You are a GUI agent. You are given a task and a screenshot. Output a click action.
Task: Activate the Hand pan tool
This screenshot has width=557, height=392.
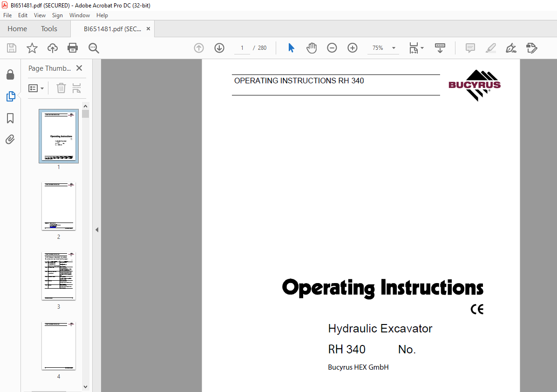[312, 48]
